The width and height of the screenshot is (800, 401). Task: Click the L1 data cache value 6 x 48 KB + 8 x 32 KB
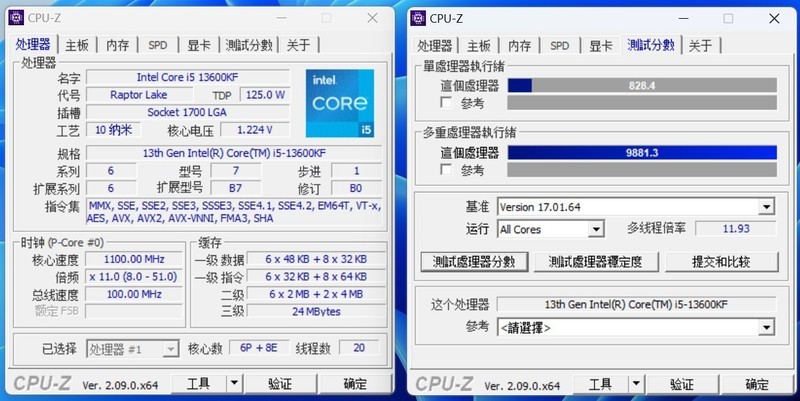316,259
